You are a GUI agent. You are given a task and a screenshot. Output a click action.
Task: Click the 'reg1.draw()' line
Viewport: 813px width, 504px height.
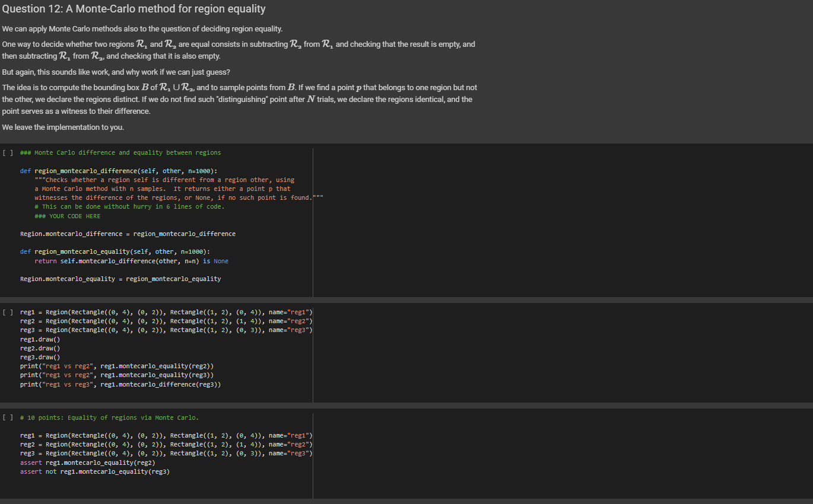(40, 339)
